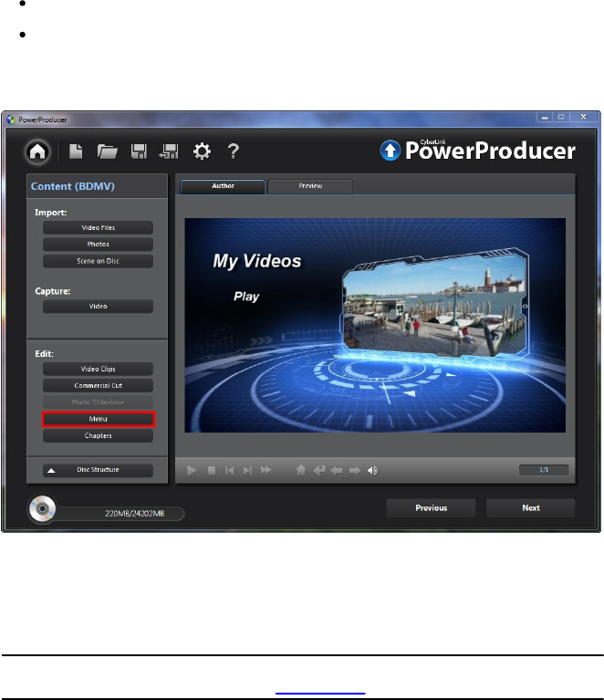604x700 pixels.
Task: Capture Video button
Action: coord(98,307)
